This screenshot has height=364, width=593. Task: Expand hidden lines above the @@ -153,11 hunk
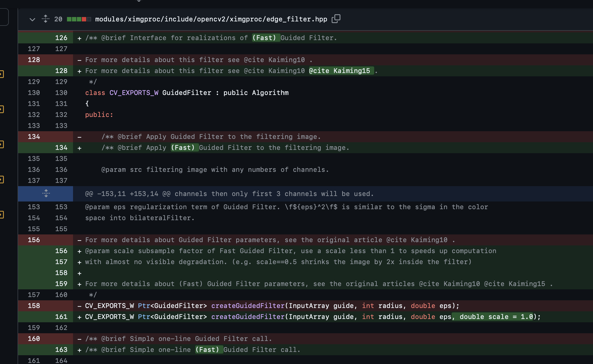[x=46, y=194]
